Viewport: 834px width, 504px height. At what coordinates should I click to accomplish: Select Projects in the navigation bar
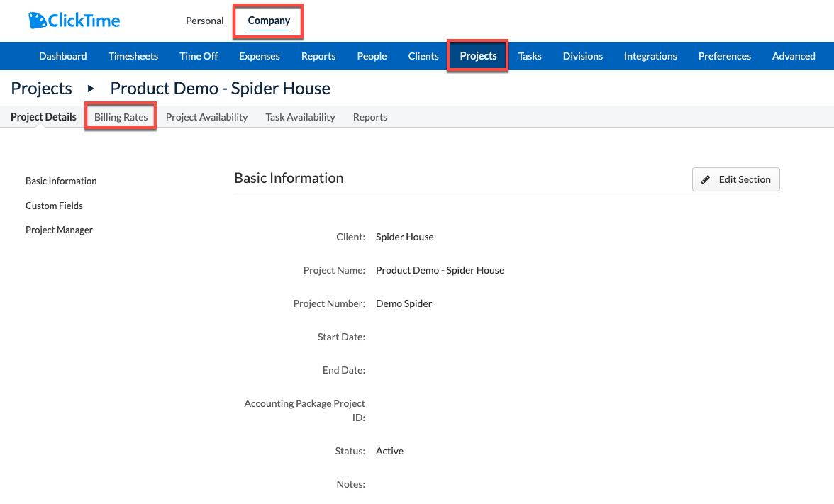click(x=478, y=56)
